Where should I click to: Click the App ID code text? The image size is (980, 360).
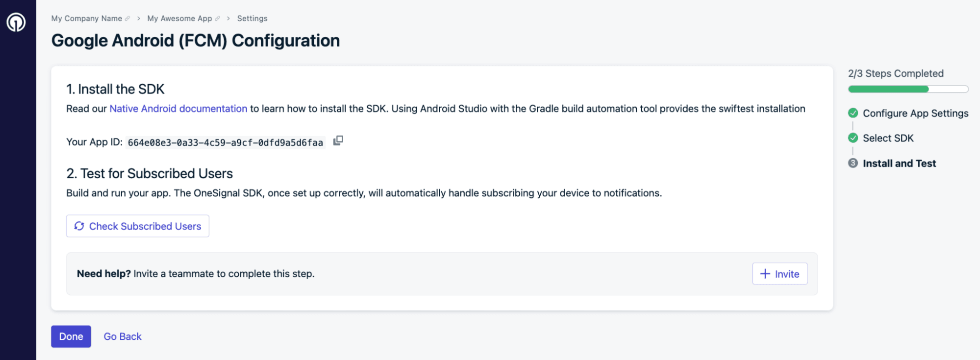[225, 143]
